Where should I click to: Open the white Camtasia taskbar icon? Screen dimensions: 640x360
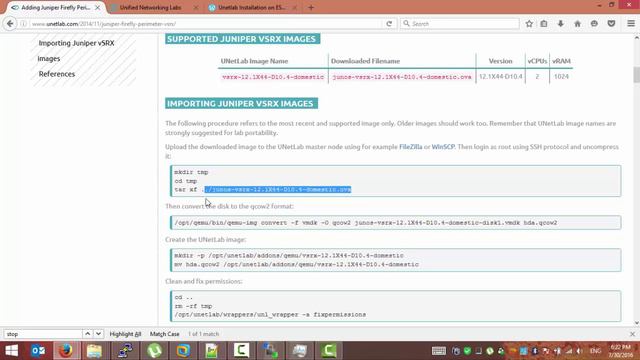(241, 351)
